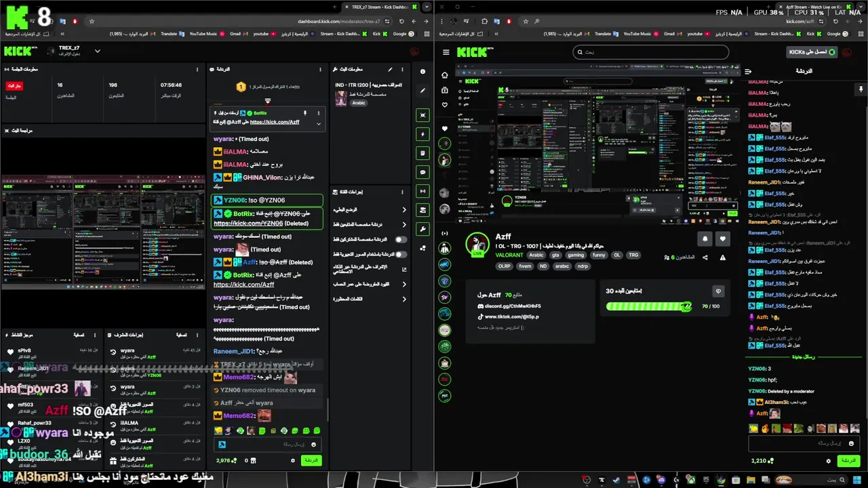Click the dashboard chat message input
868x488 pixels.
tap(269, 445)
